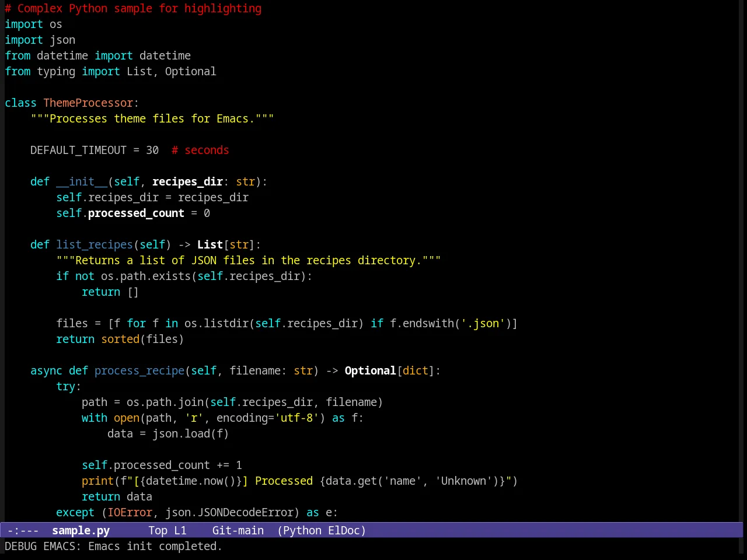
Task: Click 'json.JSONDecodeError' in the except clause
Action: point(229,512)
